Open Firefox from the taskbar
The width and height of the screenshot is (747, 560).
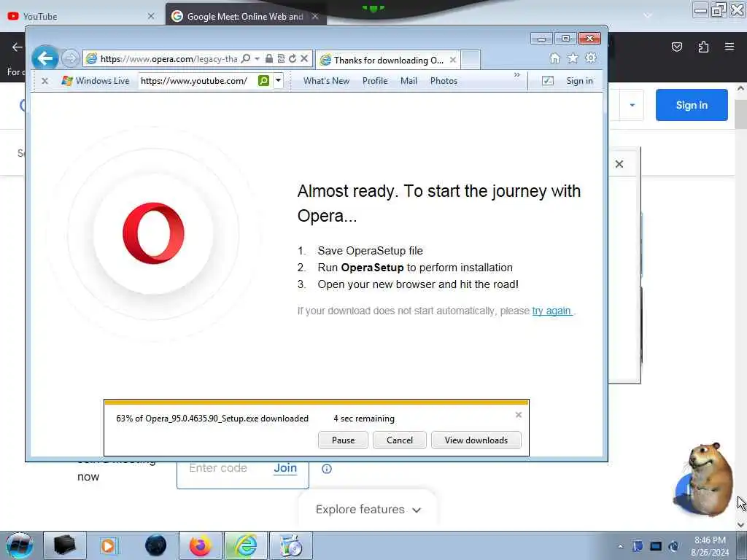200,545
